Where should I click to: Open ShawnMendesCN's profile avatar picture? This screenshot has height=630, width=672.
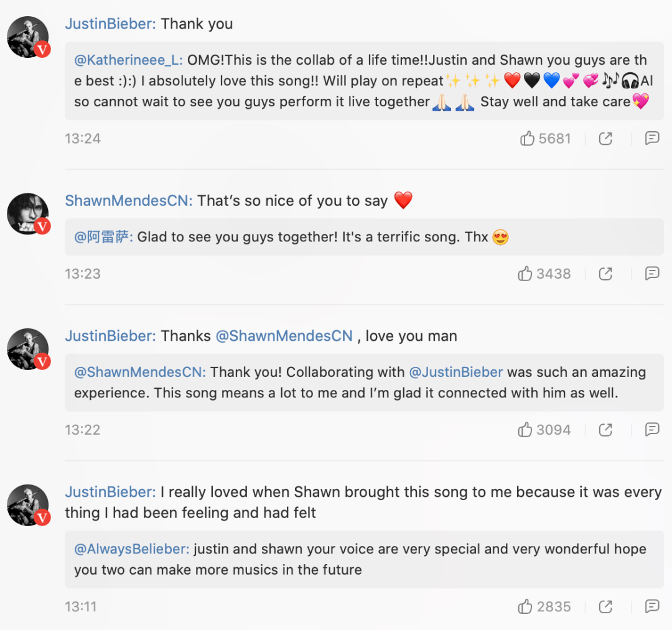tap(28, 214)
